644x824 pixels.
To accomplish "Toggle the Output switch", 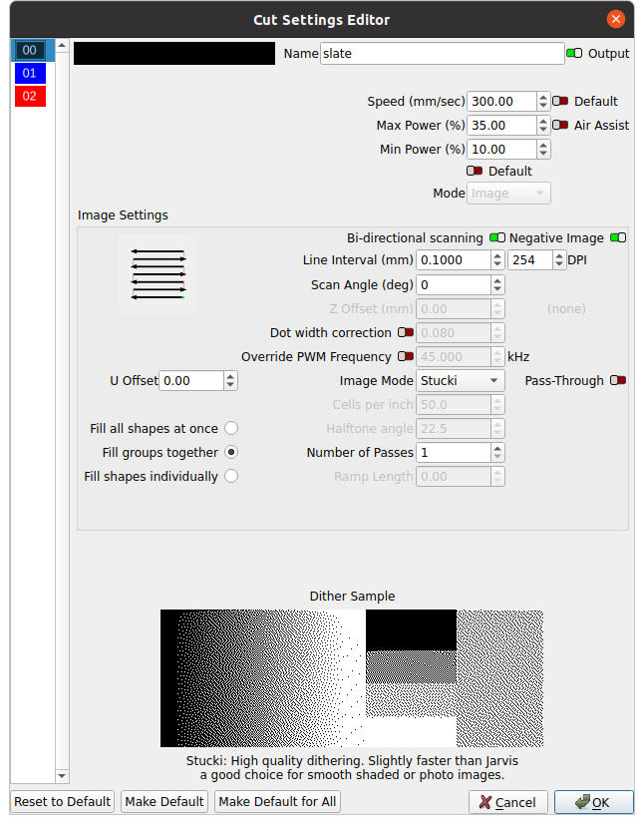I will point(574,53).
